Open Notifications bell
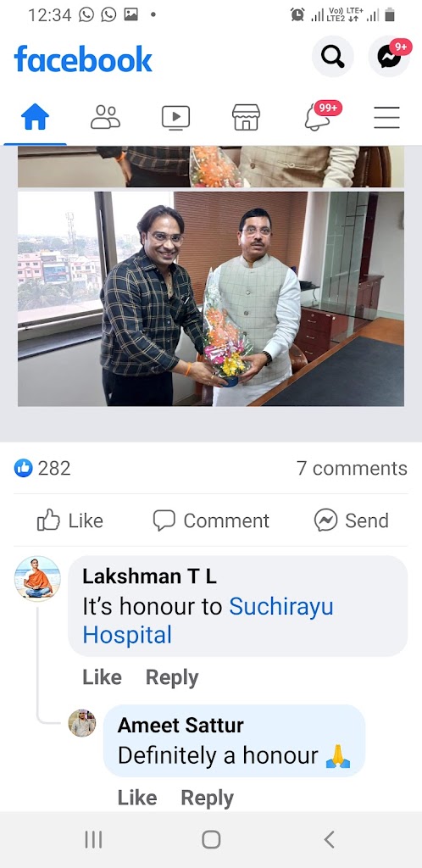The width and height of the screenshot is (422, 868). [x=317, y=117]
